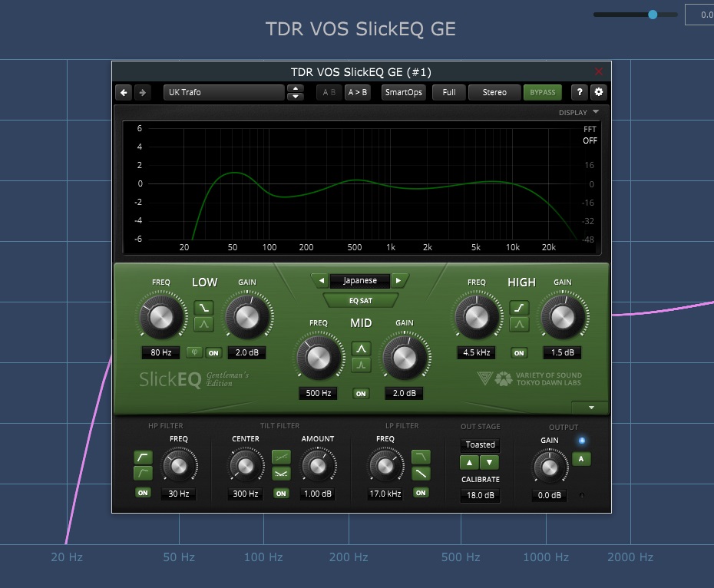714x588 pixels.
Task: Click the HP filter 30 Hz field
Action: pyautogui.click(x=178, y=494)
